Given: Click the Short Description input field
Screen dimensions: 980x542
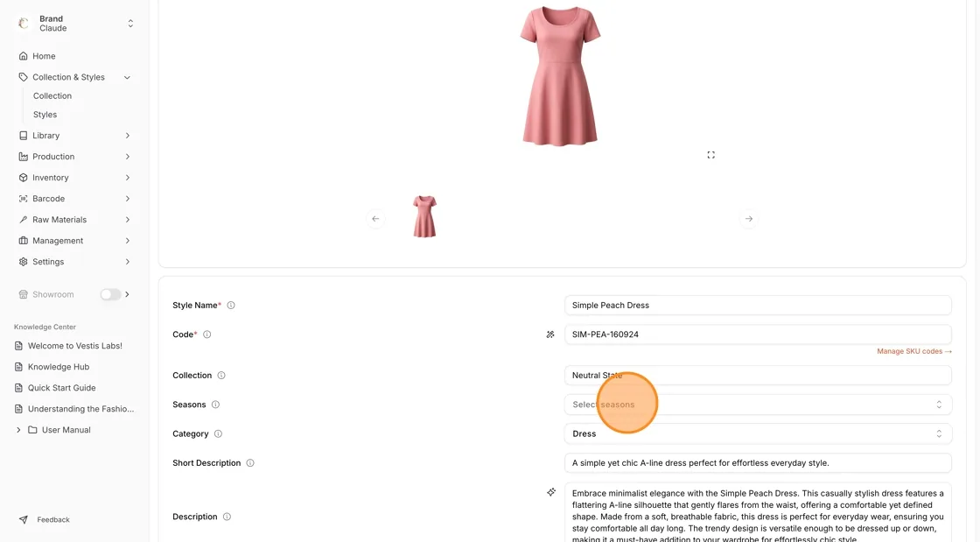Looking at the screenshot, I should (758, 463).
